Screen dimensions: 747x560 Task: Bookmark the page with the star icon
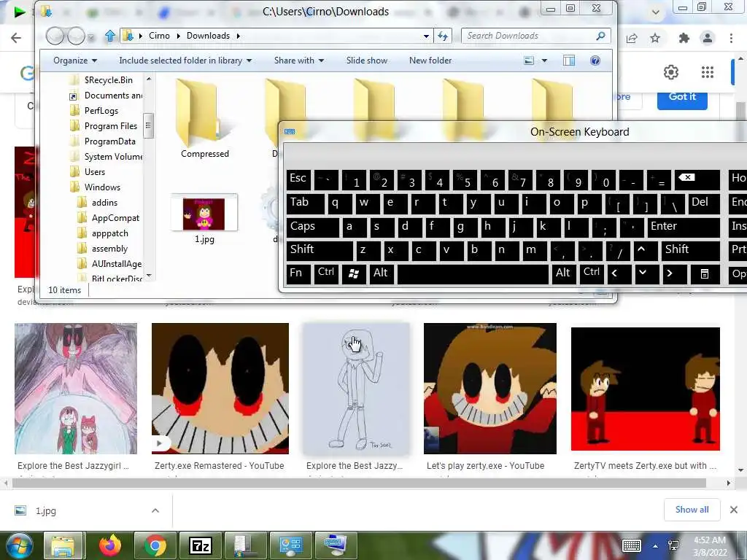pos(655,38)
